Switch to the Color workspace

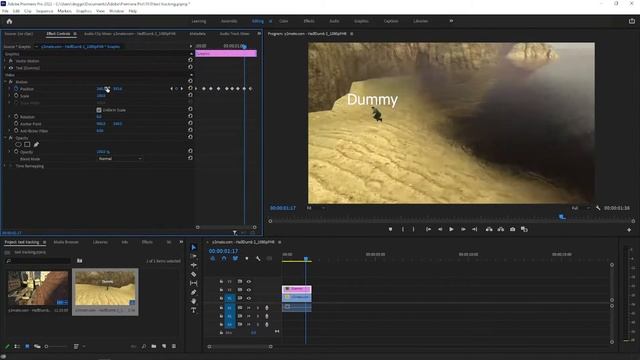(x=283, y=21)
